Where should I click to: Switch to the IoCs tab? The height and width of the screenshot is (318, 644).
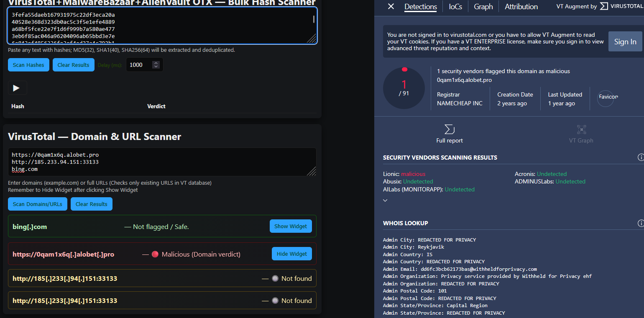pos(455,7)
